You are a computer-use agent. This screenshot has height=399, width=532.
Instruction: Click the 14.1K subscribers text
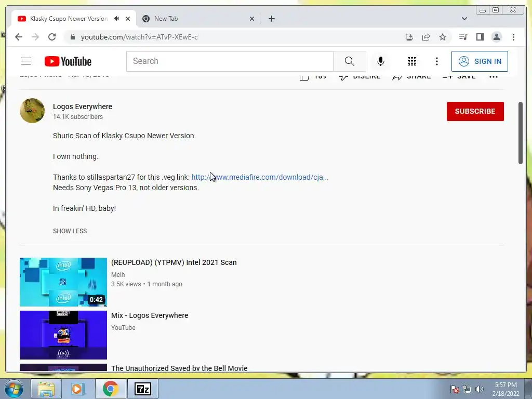click(78, 117)
